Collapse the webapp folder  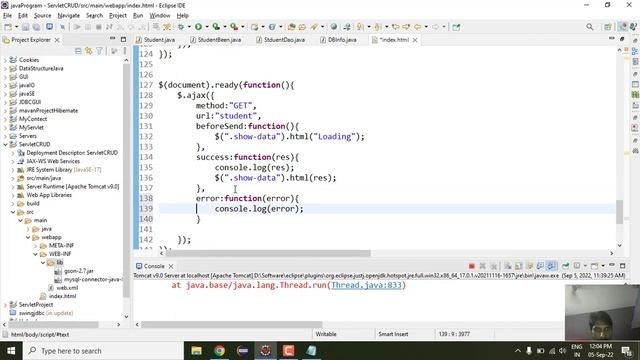(x=28, y=237)
